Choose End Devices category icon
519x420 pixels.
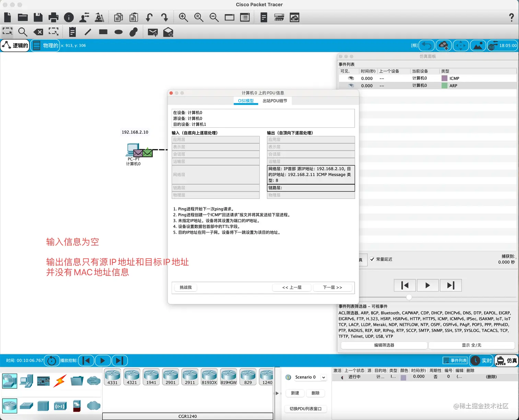(x=26, y=381)
